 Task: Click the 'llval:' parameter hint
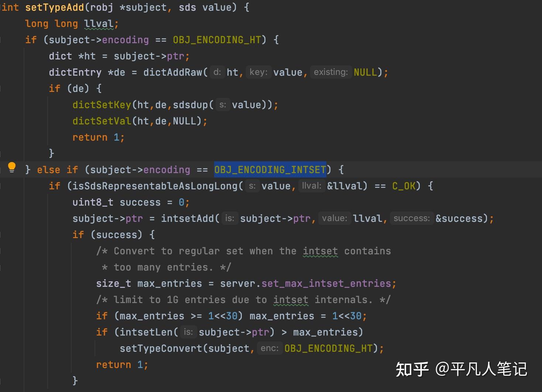312,186
